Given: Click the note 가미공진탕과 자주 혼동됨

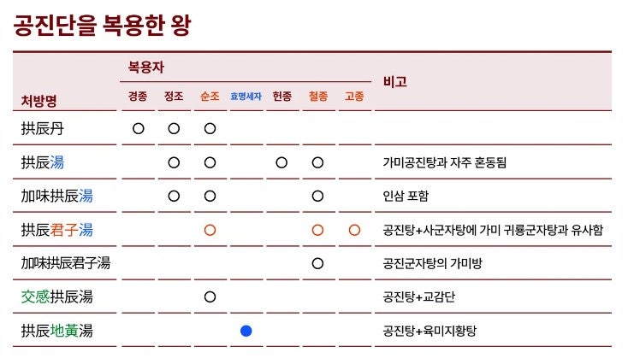Looking at the screenshot, I should [x=444, y=163].
